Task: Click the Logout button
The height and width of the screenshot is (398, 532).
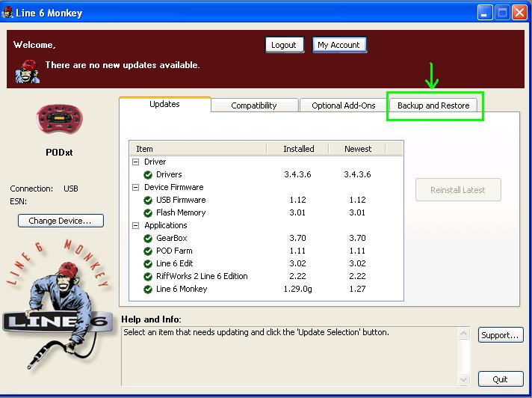Action: (x=284, y=45)
